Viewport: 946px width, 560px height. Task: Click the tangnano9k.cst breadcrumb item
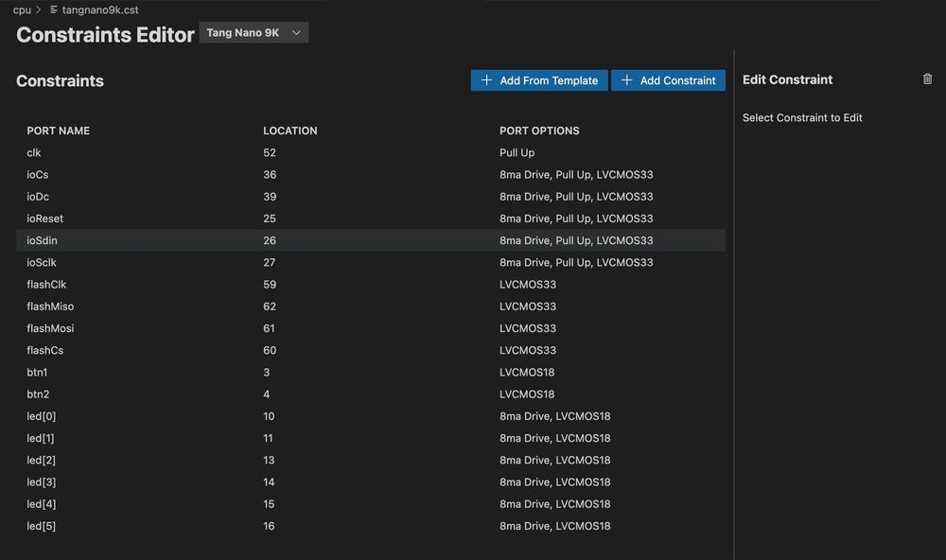pyautogui.click(x=100, y=9)
